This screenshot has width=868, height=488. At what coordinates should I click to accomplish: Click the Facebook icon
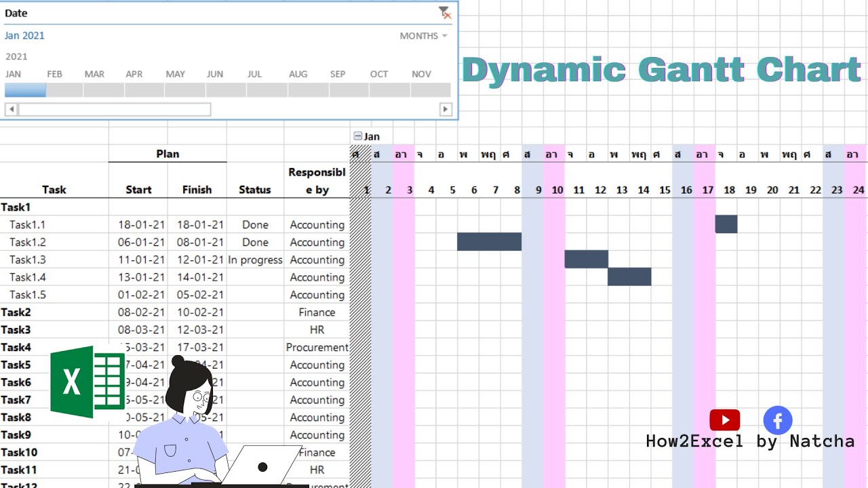pyautogui.click(x=778, y=420)
